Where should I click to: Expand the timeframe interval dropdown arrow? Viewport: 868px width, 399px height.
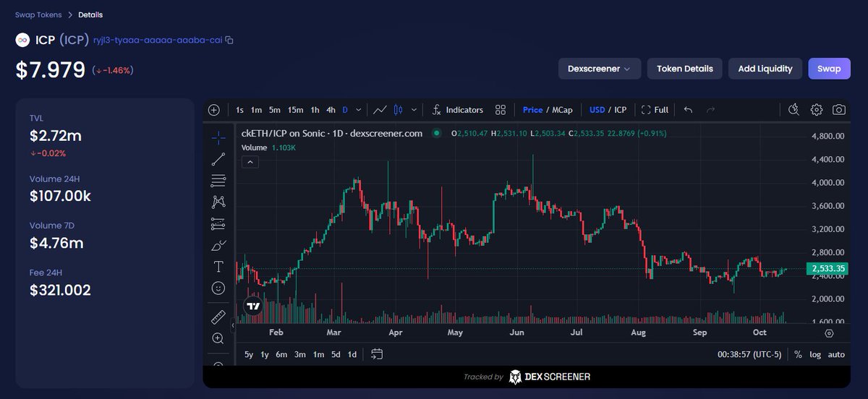359,110
